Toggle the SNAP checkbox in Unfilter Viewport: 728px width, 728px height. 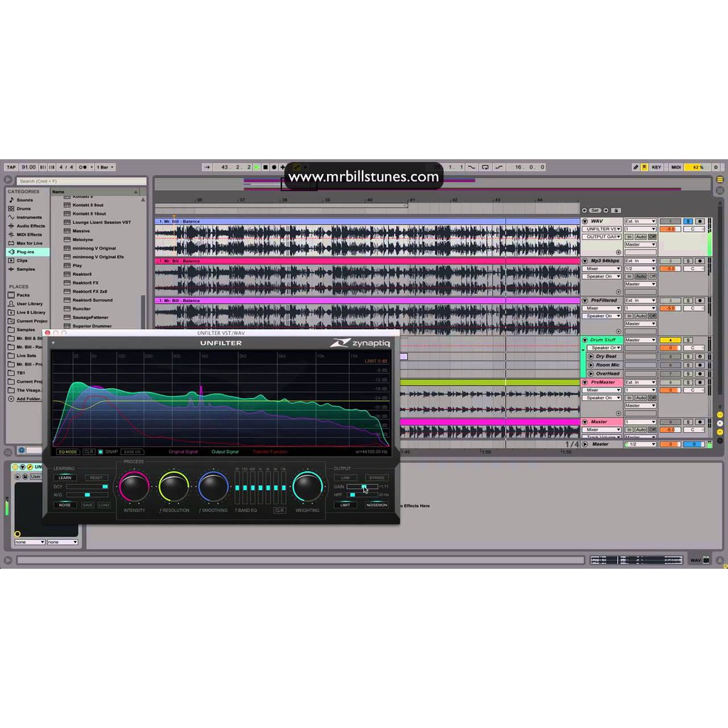tap(100, 451)
